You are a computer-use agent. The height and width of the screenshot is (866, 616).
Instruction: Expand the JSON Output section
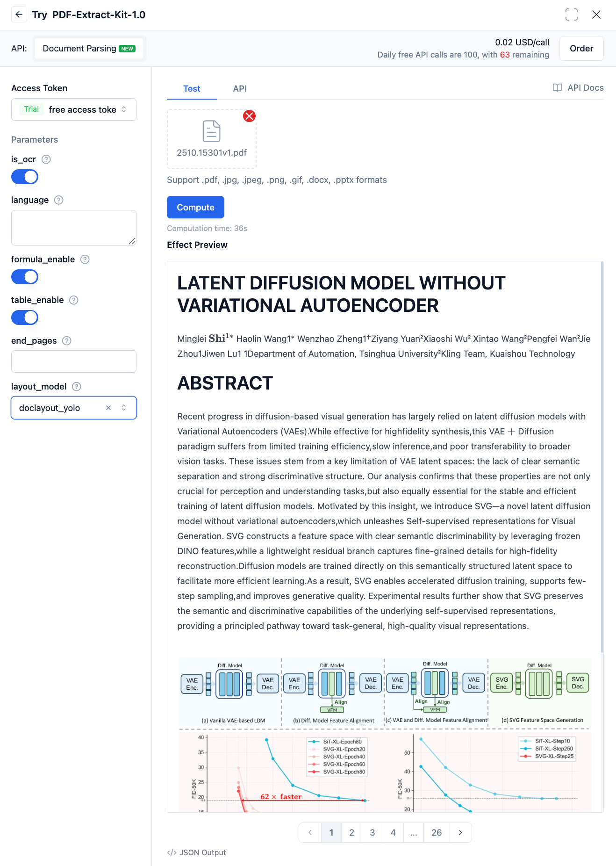point(197,852)
